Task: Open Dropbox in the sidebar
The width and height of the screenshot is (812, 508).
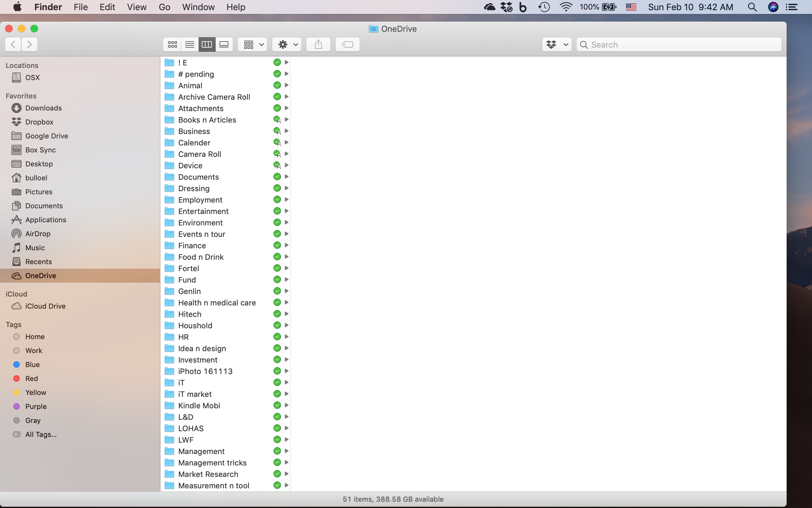Action: pos(80,122)
